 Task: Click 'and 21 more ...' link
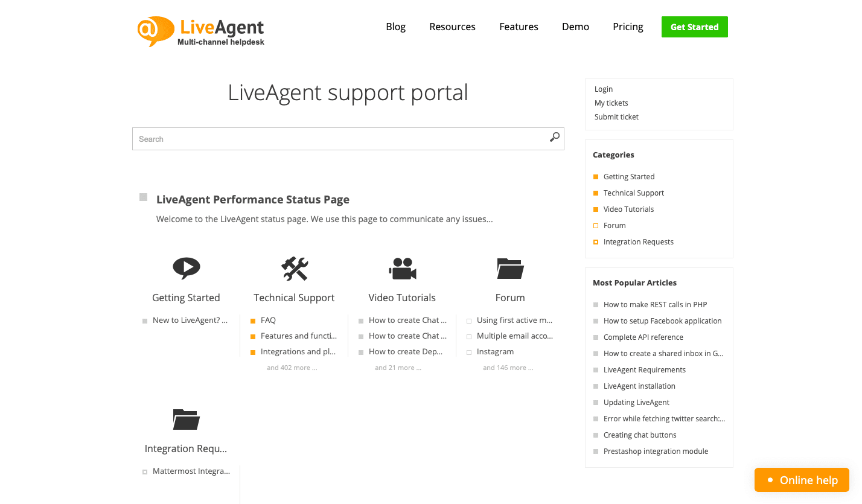[398, 368]
